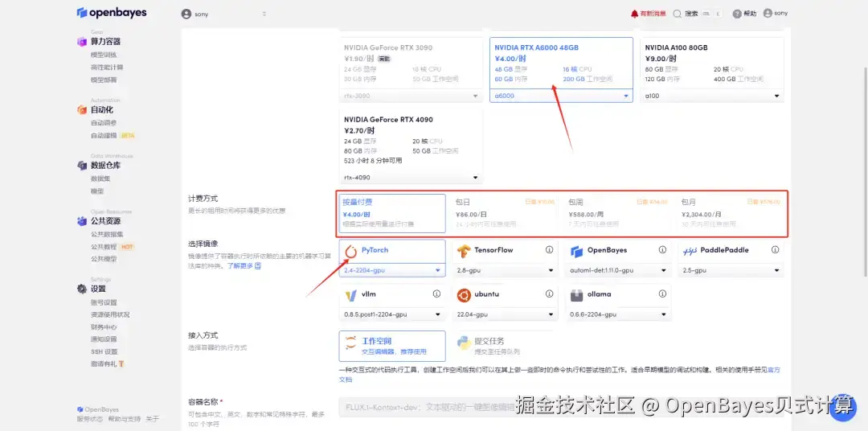Open PyTorch version dropdown 2.4-2204-gpu
Screen dimensions: 868x431
392,270
